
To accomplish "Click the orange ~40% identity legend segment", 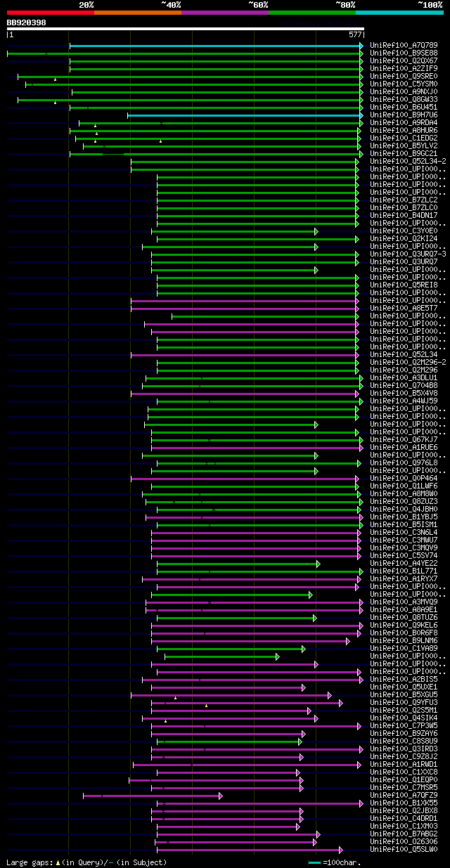I will (x=137, y=12).
